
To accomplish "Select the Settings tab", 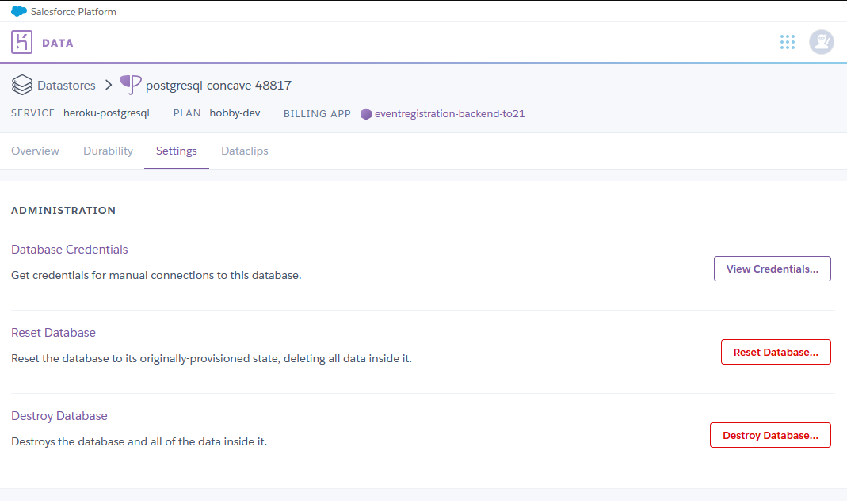I will 176,151.
